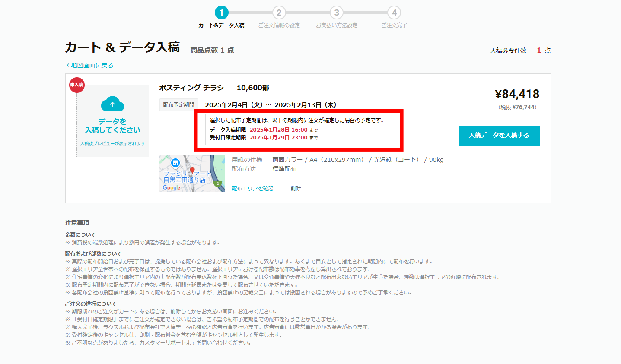This screenshot has height=364, width=621.
Task: Click the Google logo on the map thumbnail
Action: click(171, 188)
